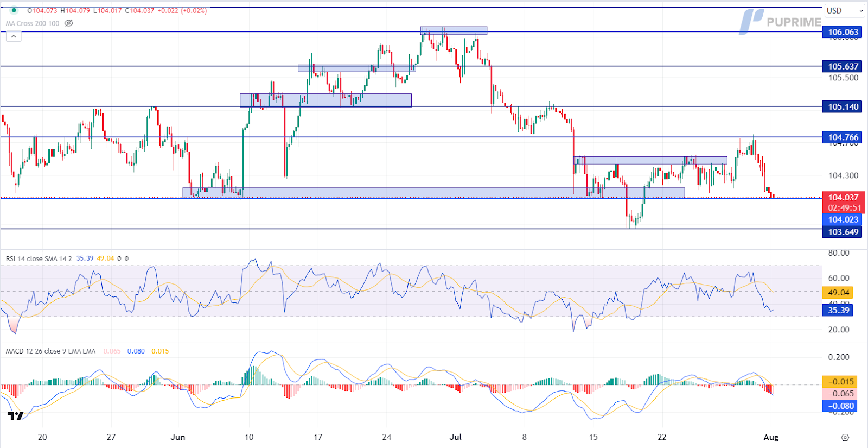Click the 22 date on time axis
Viewport: 868px width, 448px height.
pos(662,437)
